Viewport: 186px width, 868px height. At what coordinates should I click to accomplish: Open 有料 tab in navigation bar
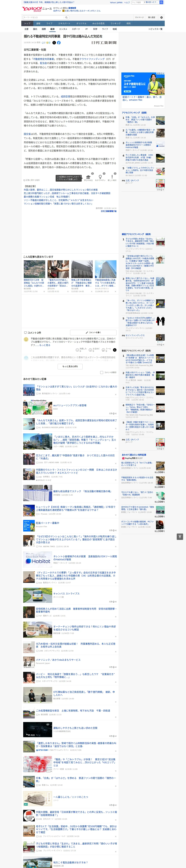click(x=128, y=24)
